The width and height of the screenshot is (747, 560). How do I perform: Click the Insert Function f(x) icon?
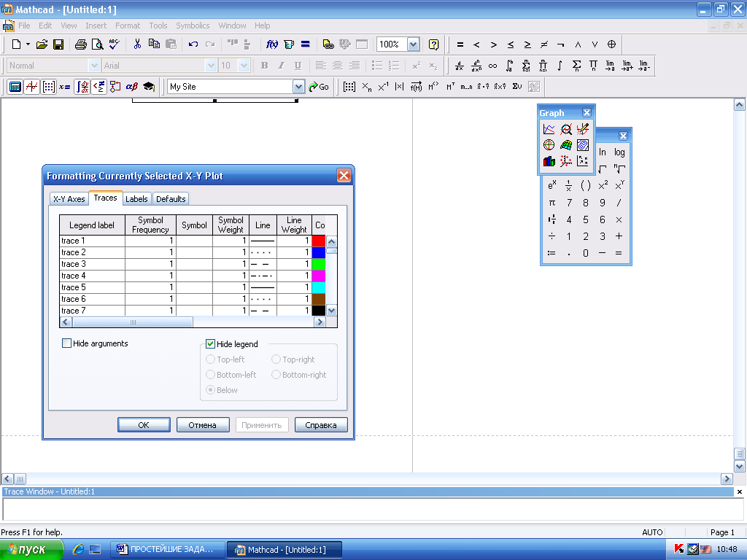tap(271, 44)
